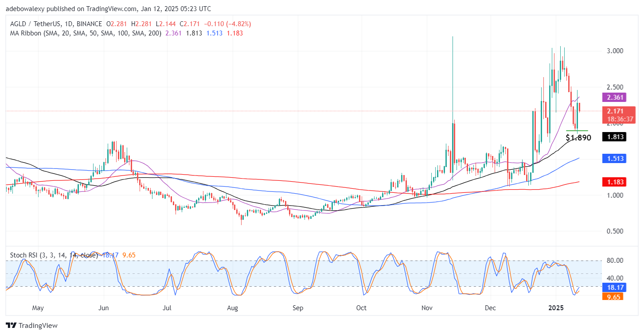Click the TradingView logo icon
644x335 pixels.
pos(12,325)
